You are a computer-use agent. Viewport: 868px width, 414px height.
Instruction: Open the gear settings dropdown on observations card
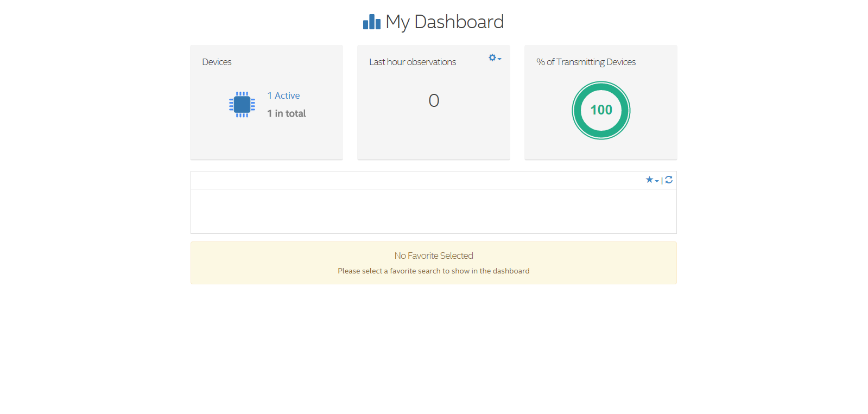click(495, 58)
